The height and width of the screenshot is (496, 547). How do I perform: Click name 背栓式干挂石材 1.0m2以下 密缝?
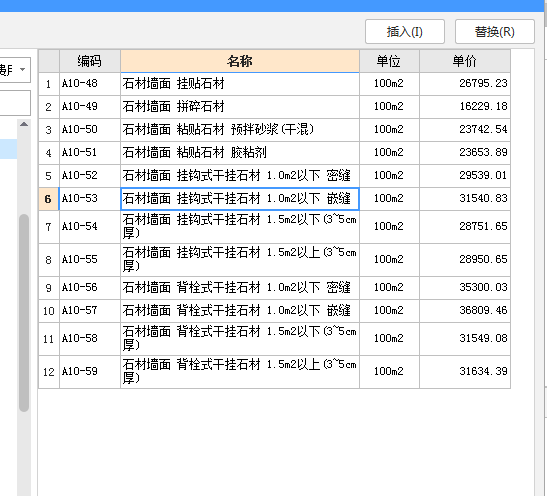click(x=240, y=288)
